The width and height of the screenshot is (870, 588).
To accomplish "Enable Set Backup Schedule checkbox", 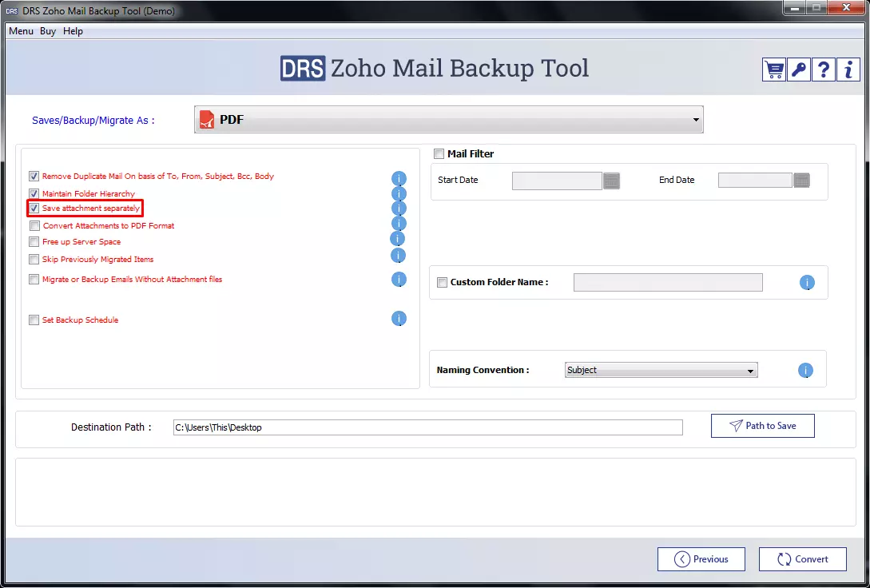I will pyautogui.click(x=34, y=320).
